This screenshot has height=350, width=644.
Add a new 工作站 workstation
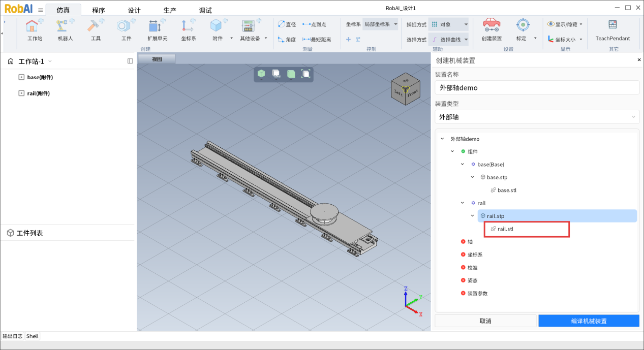(x=35, y=29)
